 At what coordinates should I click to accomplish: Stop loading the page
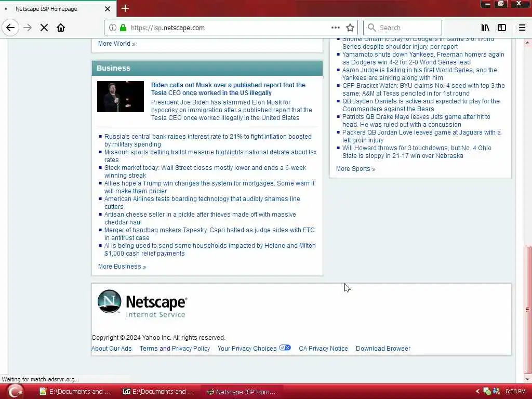point(44,28)
